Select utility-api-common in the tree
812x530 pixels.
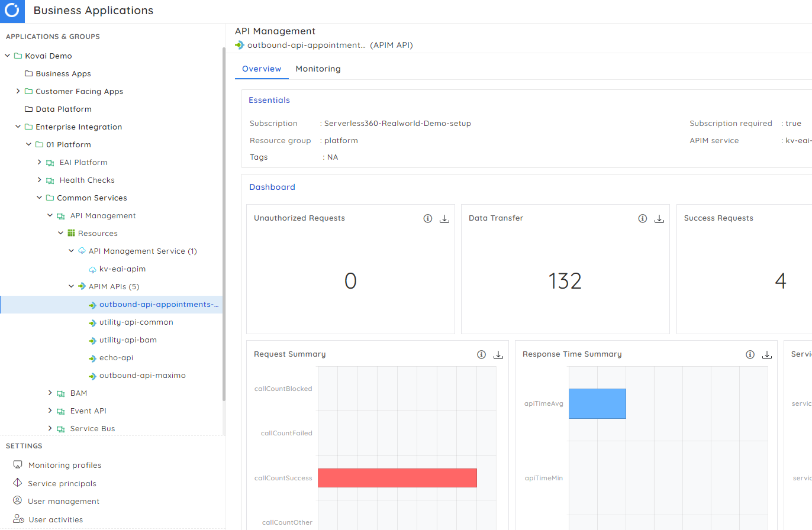pyautogui.click(x=136, y=322)
